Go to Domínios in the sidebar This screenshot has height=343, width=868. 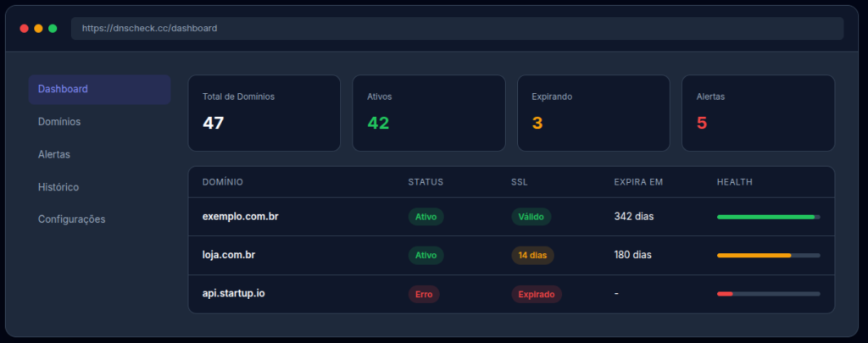point(59,122)
